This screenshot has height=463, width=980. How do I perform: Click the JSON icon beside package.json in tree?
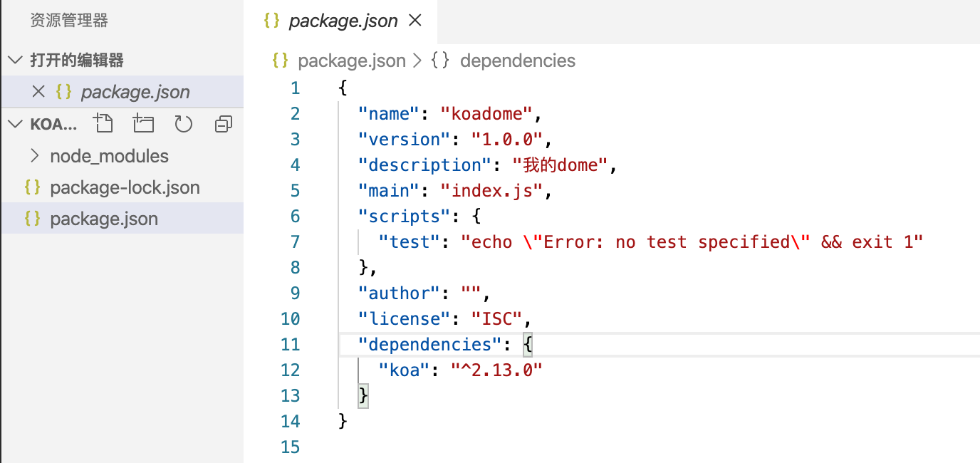tap(32, 219)
